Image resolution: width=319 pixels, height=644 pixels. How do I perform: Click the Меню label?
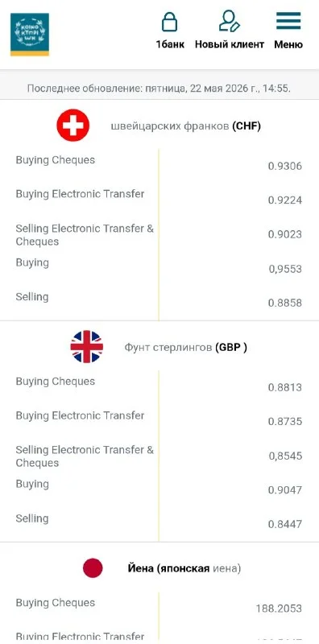pyautogui.click(x=288, y=44)
